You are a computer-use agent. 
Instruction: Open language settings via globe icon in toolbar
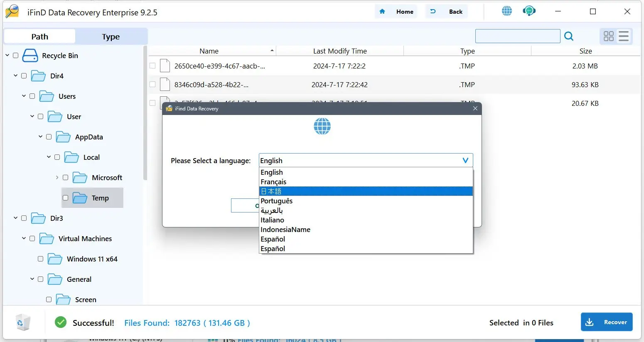coord(507,11)
